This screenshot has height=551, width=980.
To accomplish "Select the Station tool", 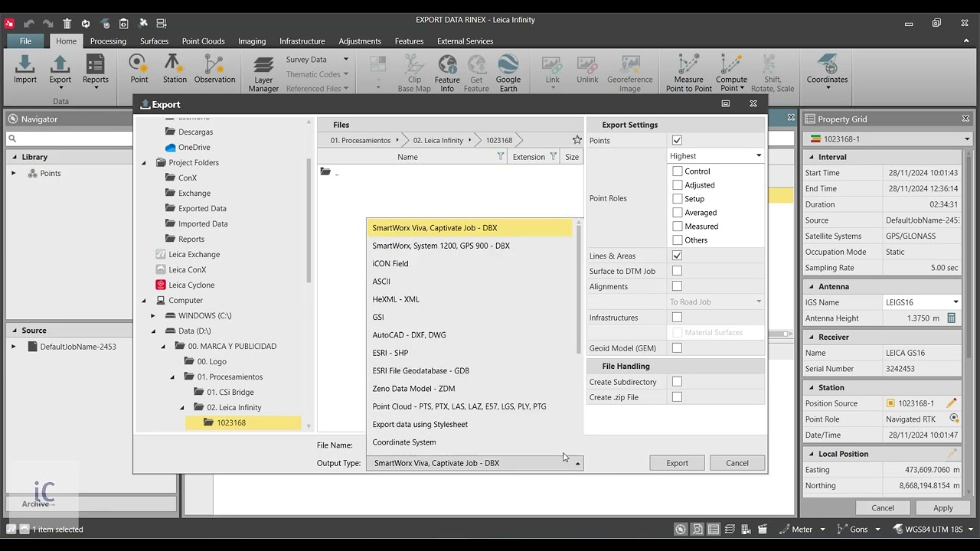I will pyautogui.click(x=175, y=69).
